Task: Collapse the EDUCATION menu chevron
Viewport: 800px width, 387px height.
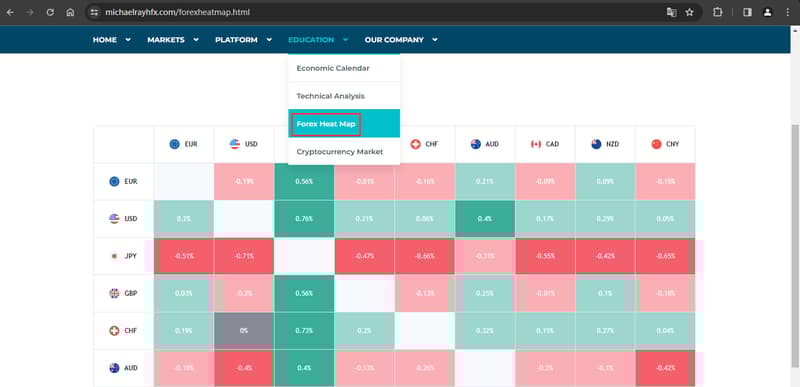Action: (x=345, y=40)
